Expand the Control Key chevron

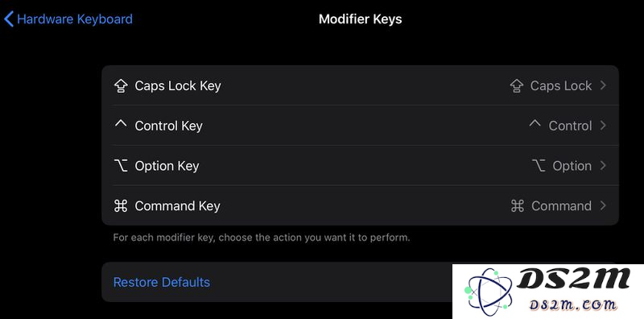(603, 126)
